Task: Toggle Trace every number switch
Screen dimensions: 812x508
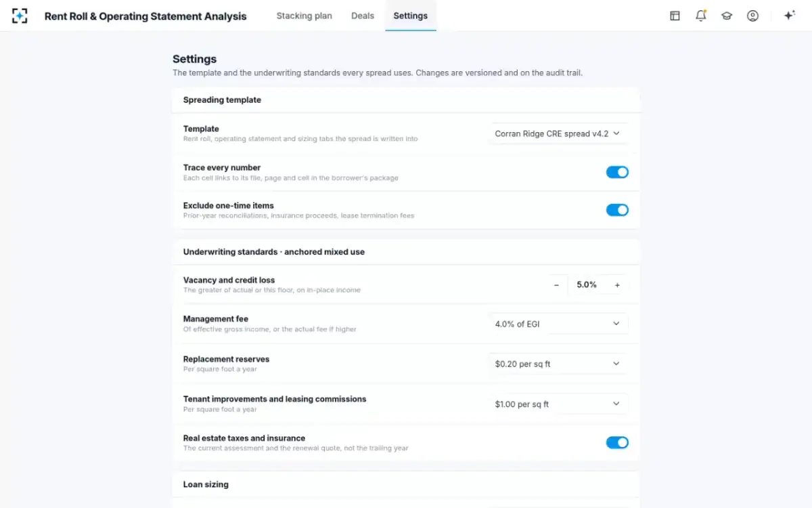Action: tap(617, 172)
